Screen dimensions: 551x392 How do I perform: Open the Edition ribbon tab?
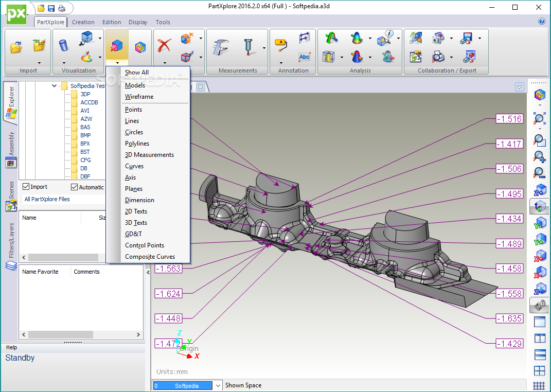112,22
